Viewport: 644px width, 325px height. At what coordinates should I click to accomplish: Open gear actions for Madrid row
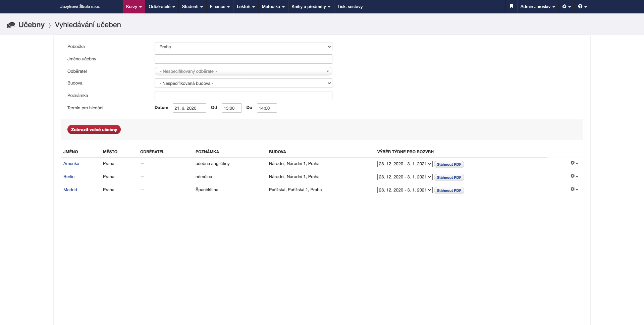click(574, 189)
